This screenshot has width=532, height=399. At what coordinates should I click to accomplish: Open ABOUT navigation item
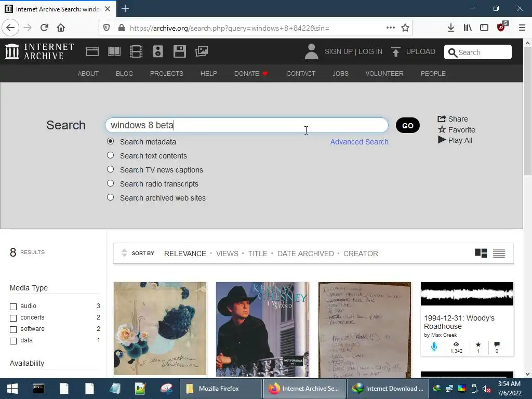(88, 74)
